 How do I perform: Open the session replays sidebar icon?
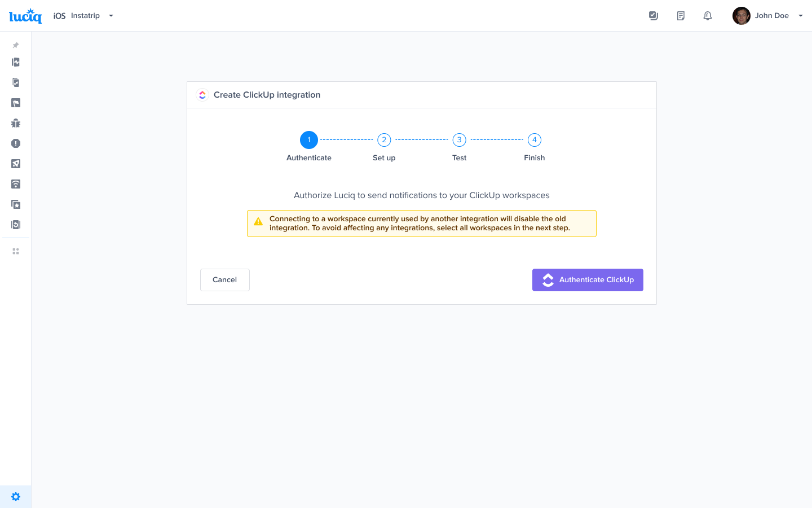[15, 225]
